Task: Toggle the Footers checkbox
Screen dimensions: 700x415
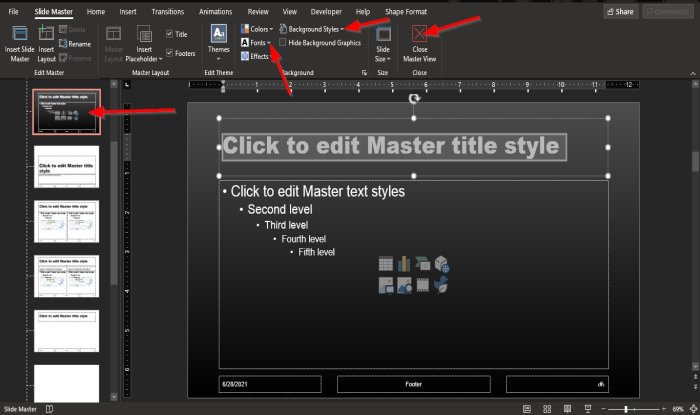Action: [x=169, y=53]
